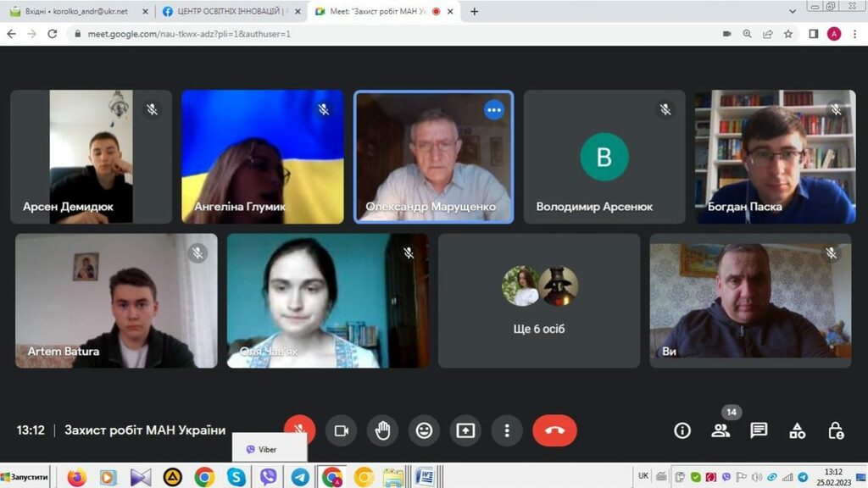Screen dimensions: 868x488
Task: Turn off the camera in Meet
Action: click(x=342, y=430)
